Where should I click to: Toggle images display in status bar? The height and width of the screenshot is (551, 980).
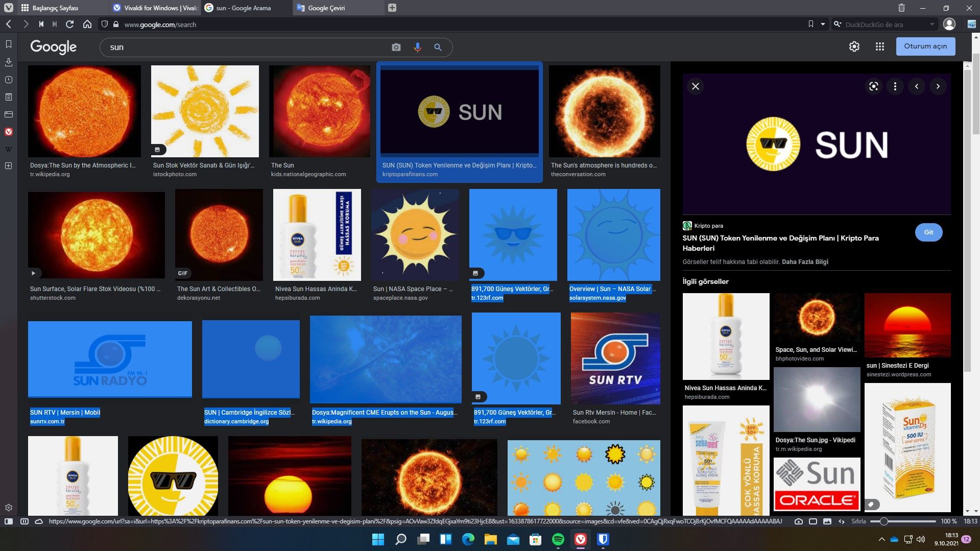[x=827, y=521]
